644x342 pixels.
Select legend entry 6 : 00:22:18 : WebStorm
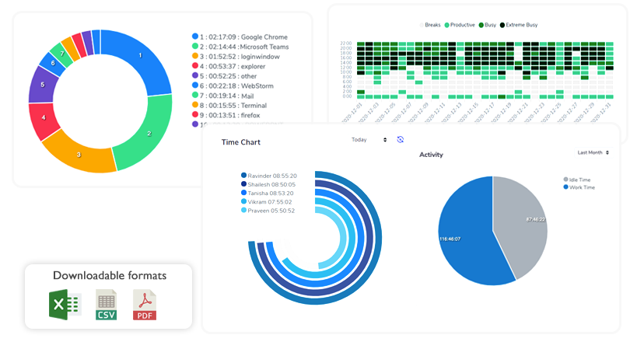pyautogui.click(x=233, y=86)
